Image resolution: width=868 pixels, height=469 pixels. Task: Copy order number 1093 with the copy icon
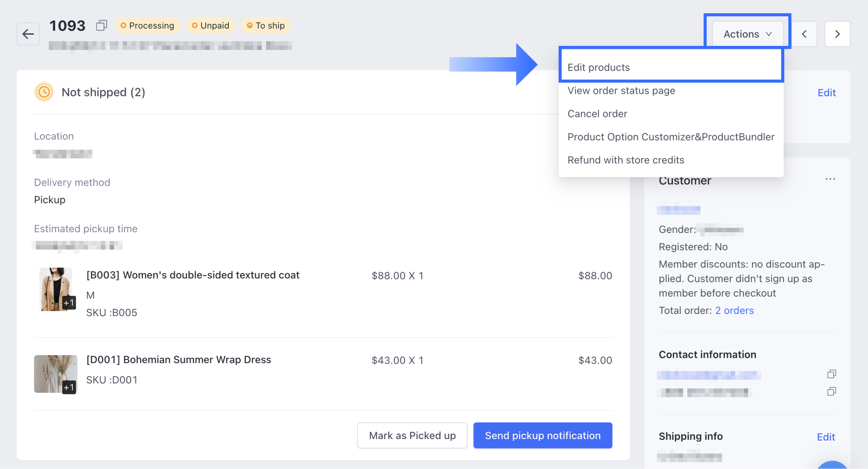[x=101, y=26]
